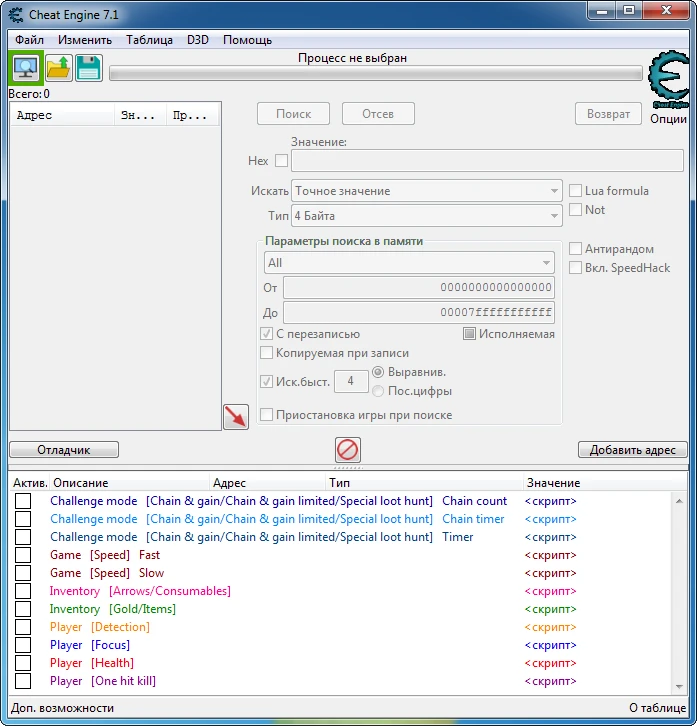Activate the Chain count script checkbox
The height and width of the screenshot is (726, 697).
(23, 501)
